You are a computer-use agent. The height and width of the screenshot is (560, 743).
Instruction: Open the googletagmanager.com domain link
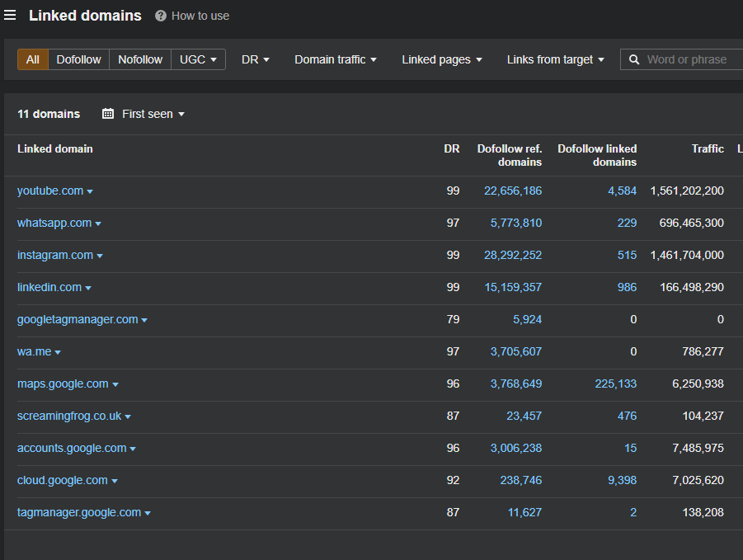tap(78, 320)
